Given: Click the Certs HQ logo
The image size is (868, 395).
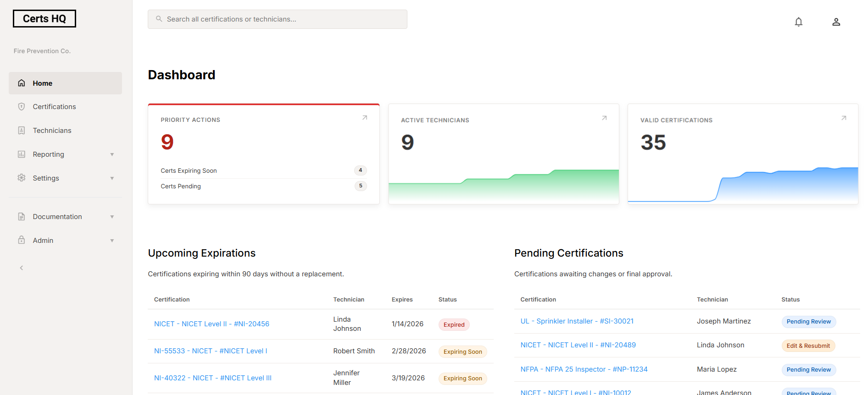Looking at the screenshot, I should pos(45,19).
